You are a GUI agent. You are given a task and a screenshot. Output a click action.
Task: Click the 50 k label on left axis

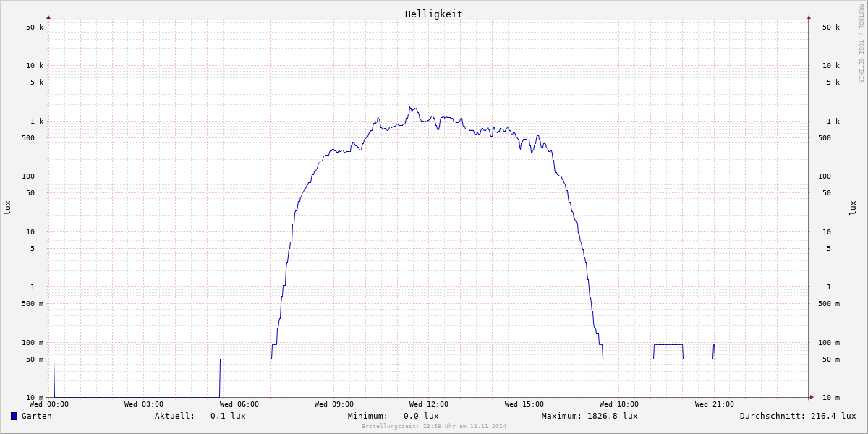tap(35, 27)
